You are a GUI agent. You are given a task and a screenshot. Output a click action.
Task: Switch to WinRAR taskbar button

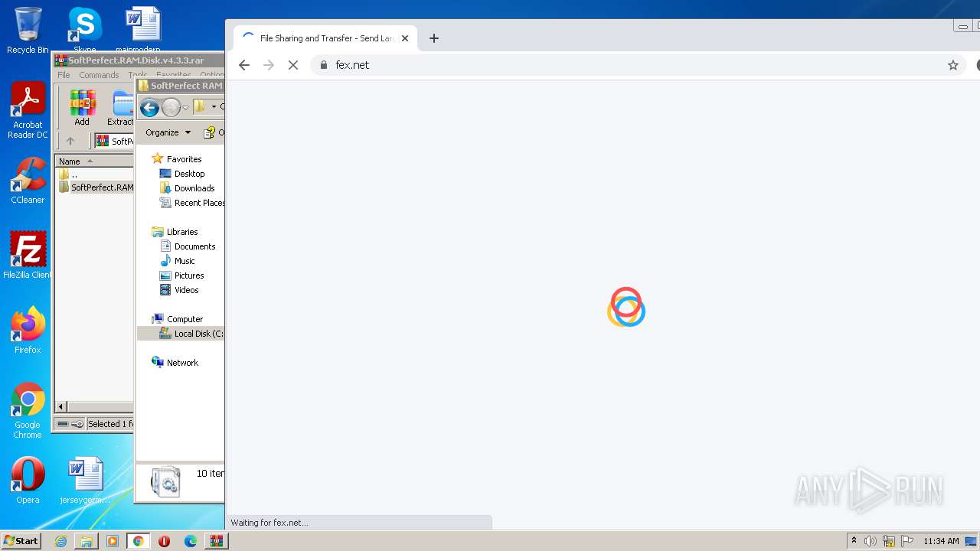point(217,541)
